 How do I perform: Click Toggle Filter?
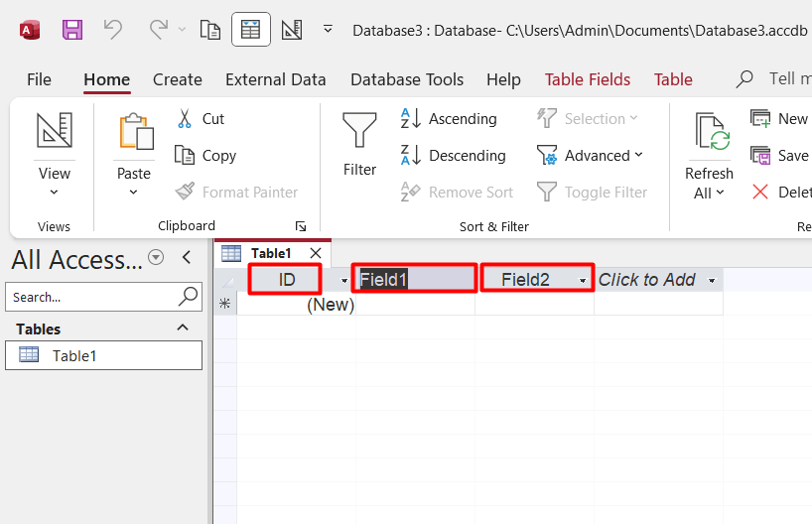pyautogui.click(x=592, y=193)
